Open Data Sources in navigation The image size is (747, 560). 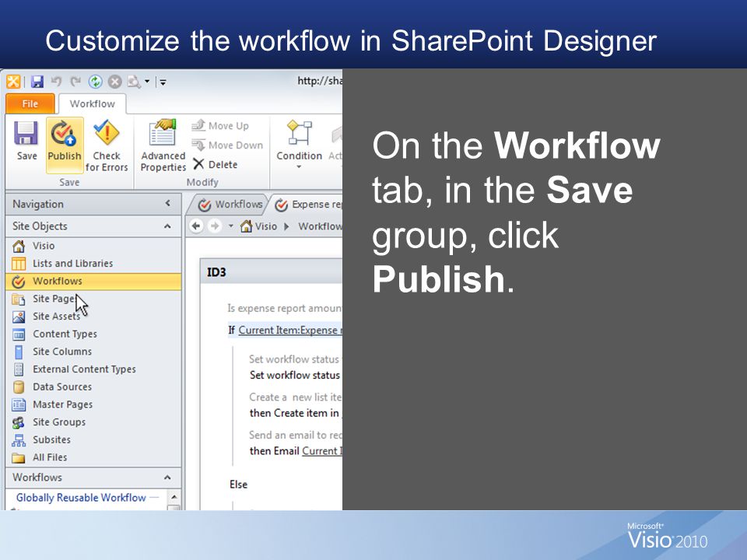click(93, 387)
